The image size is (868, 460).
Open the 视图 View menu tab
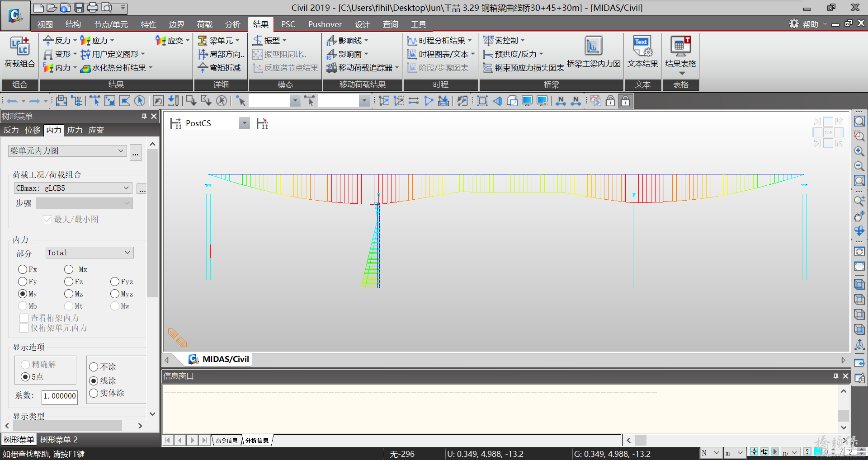(x=45, y=24)
